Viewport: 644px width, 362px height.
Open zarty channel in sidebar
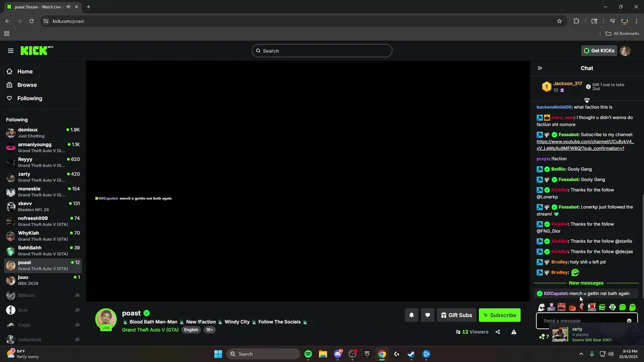tap(43, 177)
